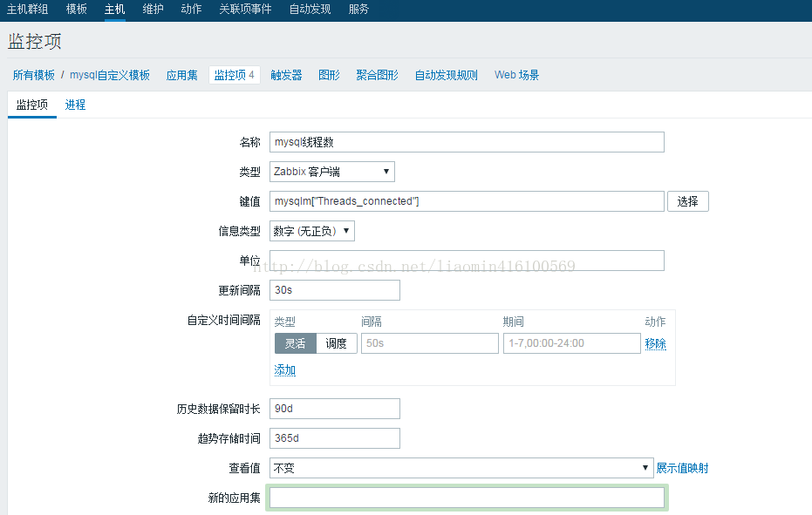Viewport: 812px width, 515px height.
Task: Open the 模板 menu item
Action: pos(77,9)
